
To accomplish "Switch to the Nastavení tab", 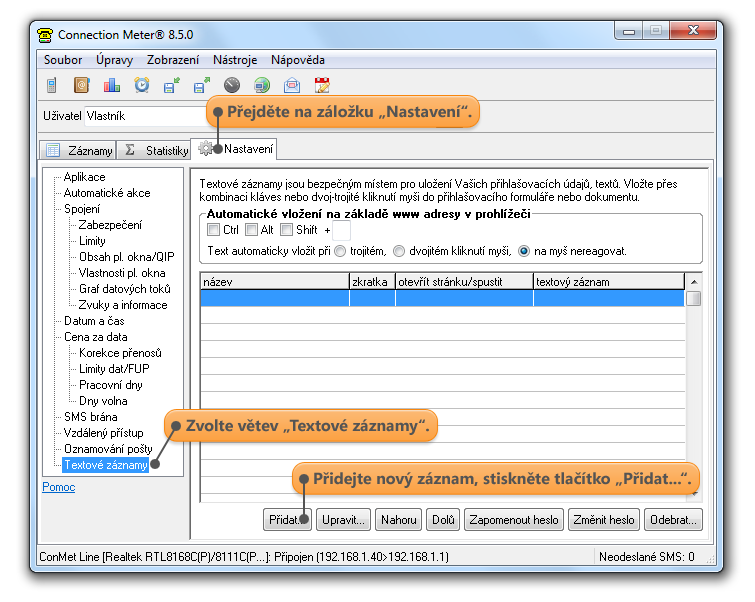I will (x=234, y=149).
